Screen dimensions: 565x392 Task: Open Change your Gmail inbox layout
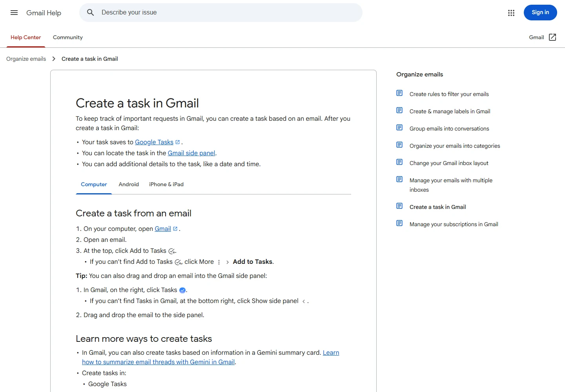(449, 163)
